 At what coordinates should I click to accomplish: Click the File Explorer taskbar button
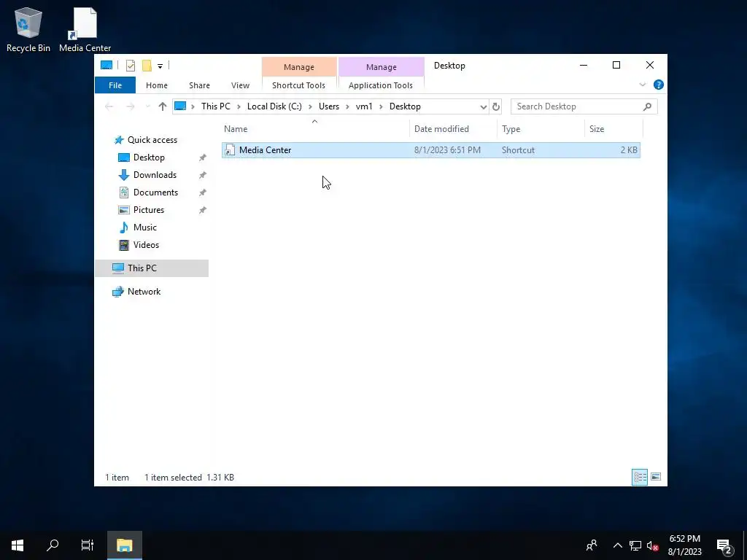[x=124, y=545]
